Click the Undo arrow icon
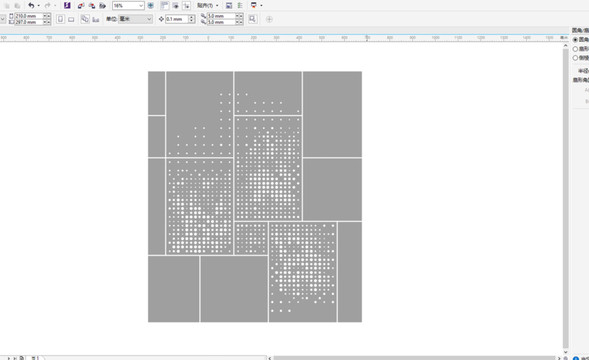Viewport: 589px width, 360px height. click(31, 6)
